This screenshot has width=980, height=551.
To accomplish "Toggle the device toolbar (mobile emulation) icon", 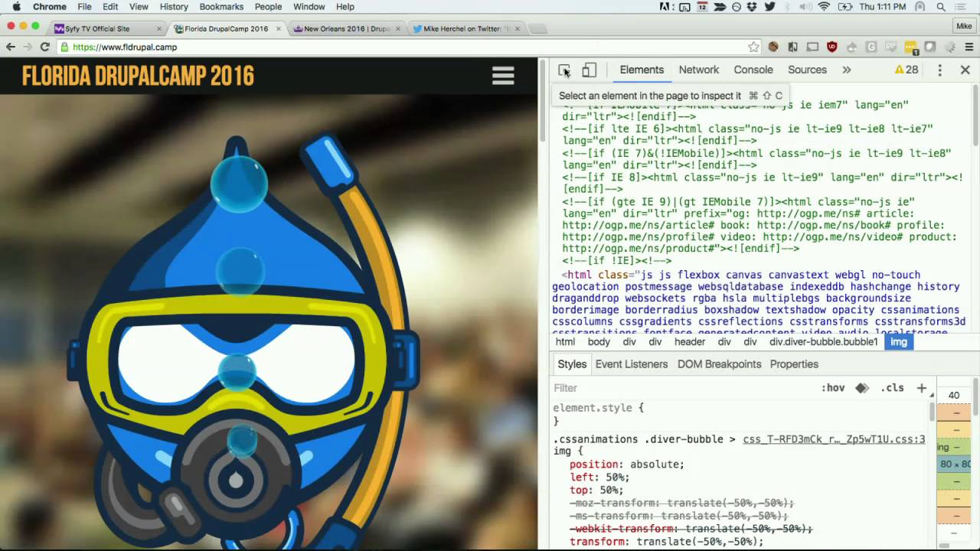I will pyautogui.click(x=589, y=70).
